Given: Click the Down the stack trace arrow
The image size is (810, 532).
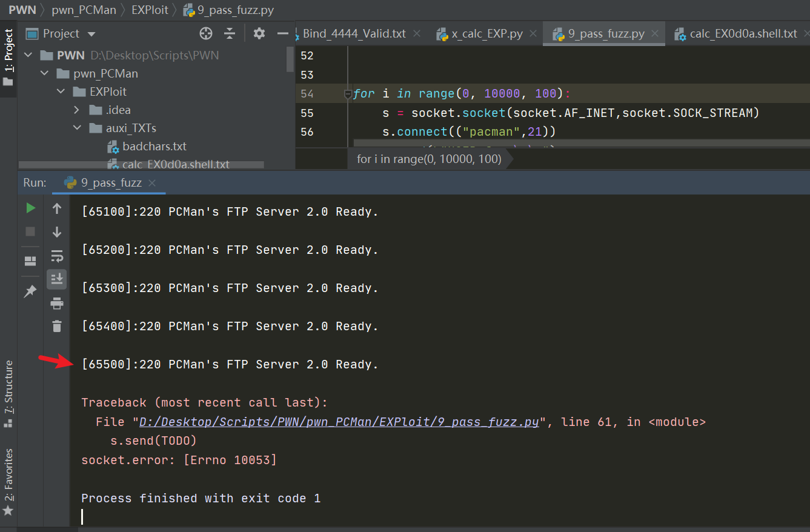Looking at the screenshot, I should 57,231.
